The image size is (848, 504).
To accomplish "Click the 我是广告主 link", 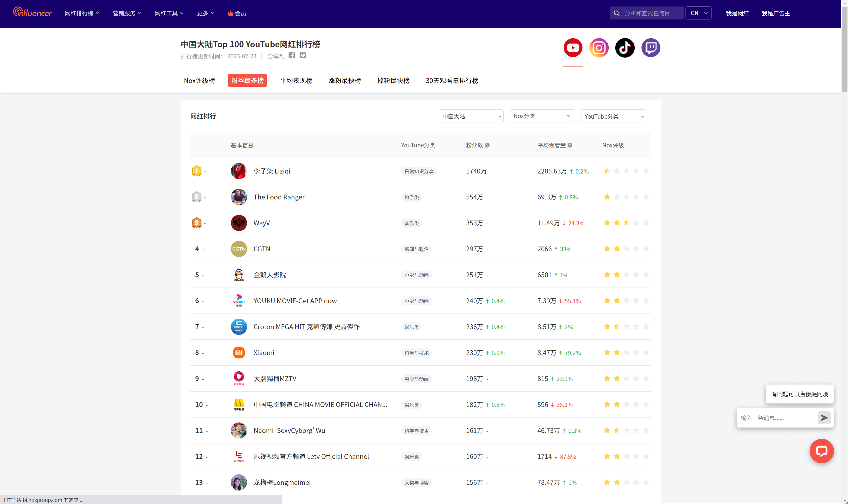I will tap(776, 13).
